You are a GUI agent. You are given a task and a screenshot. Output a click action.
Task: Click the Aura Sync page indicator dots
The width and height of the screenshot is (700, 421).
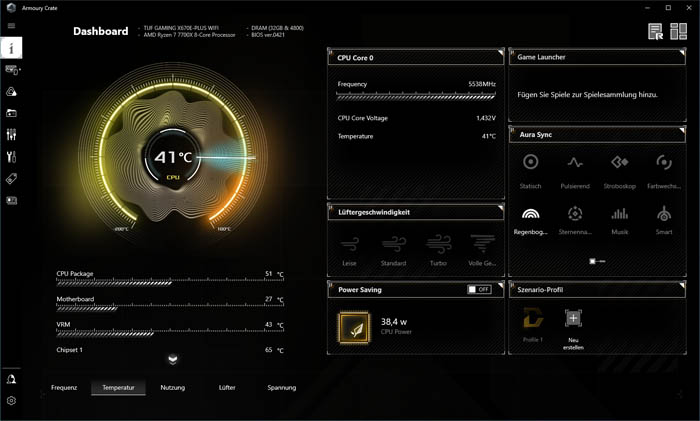click(x=597, y=261)
